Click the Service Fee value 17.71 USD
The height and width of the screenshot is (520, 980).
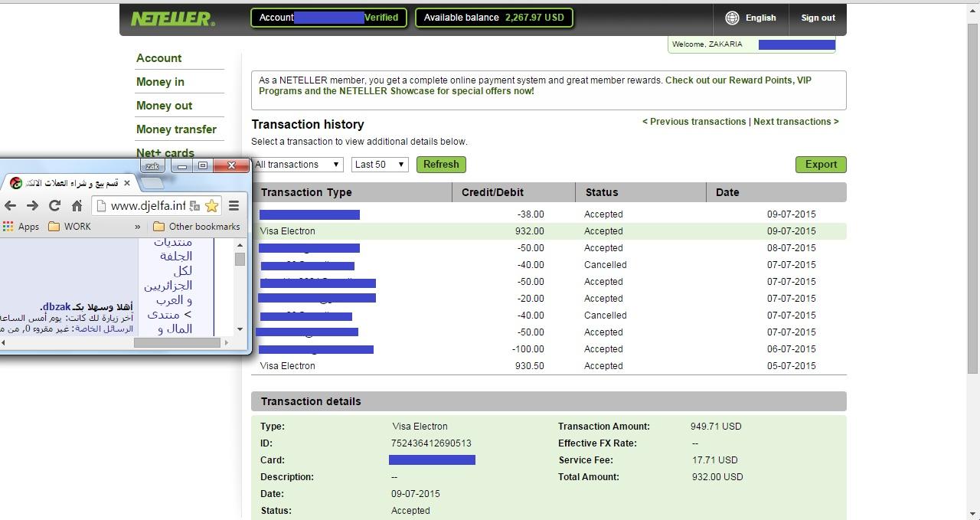[715, 460]
